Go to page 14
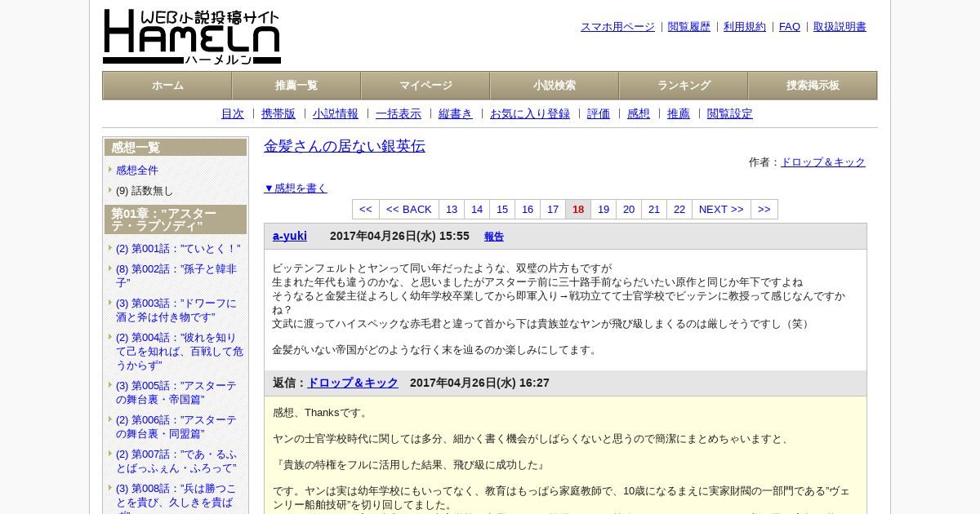980x514 pixels. point(477,210)
